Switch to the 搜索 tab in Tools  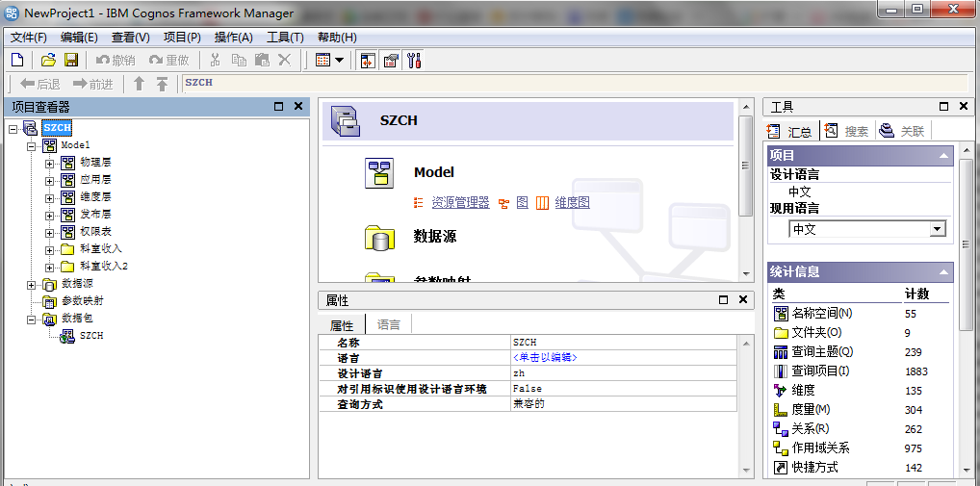pos(847,131)
